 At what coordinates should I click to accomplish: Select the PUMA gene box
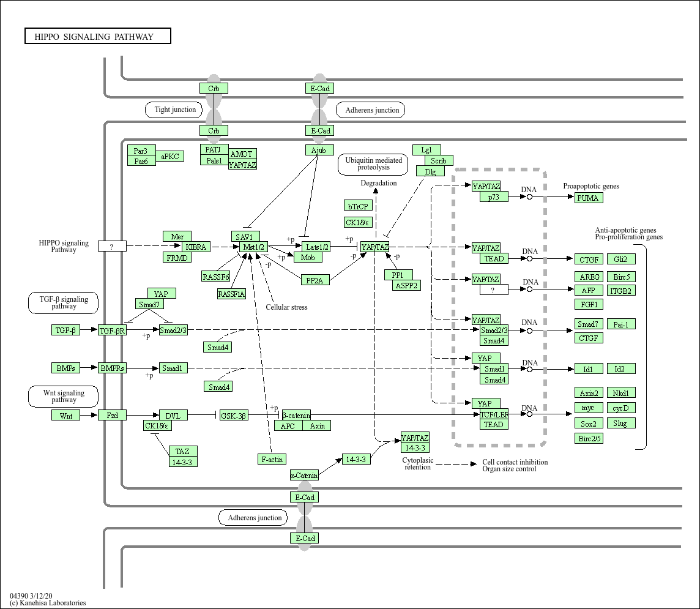589,198
